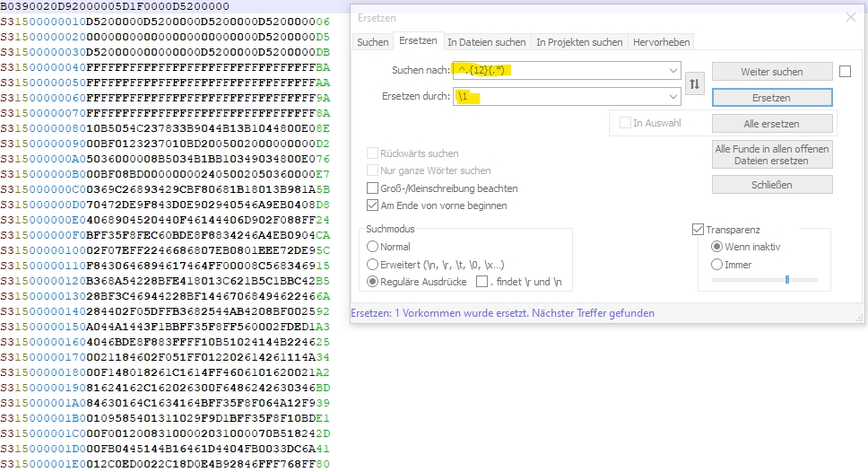
Task: Toggle the Transparenz checkbox
Action: 699,230
